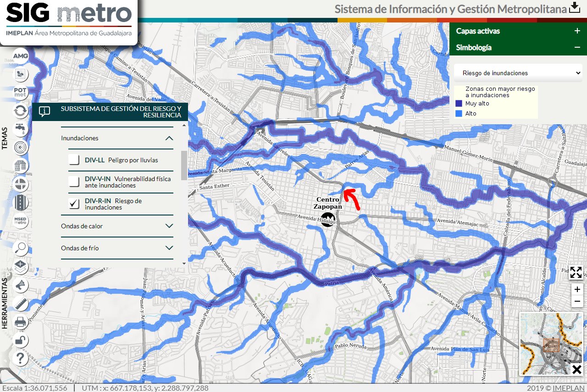
Task: Collapse the Simbología panel
Action: click(577, 47)
